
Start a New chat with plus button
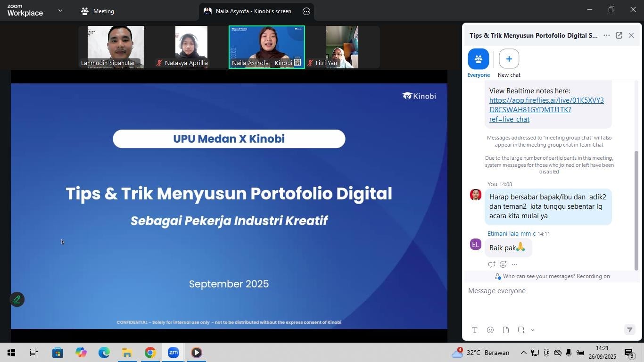509,59
